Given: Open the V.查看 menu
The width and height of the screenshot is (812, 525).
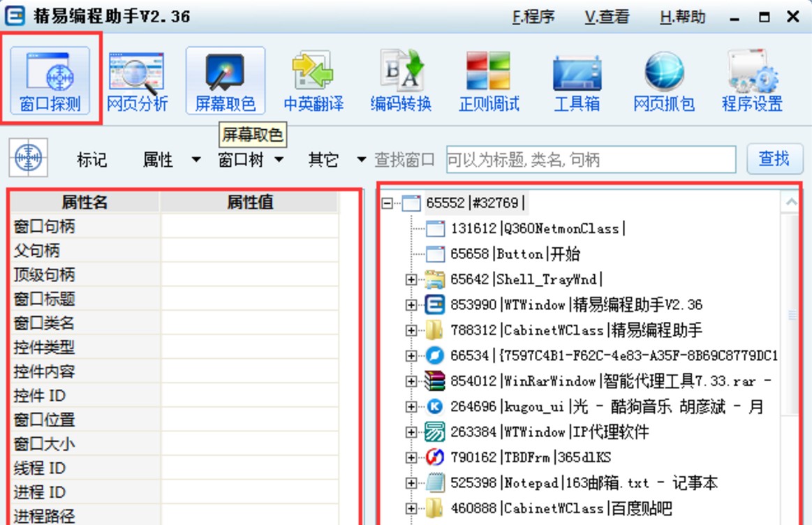Looking at the screenshot, I should coord(607,17).
